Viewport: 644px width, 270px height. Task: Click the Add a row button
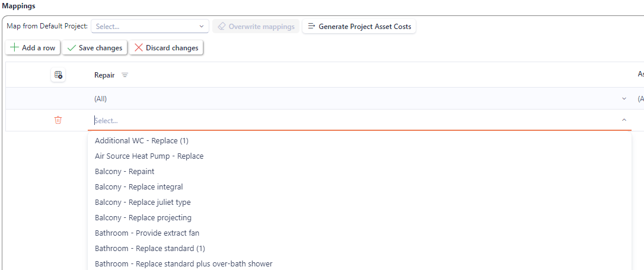coord(33,48)
